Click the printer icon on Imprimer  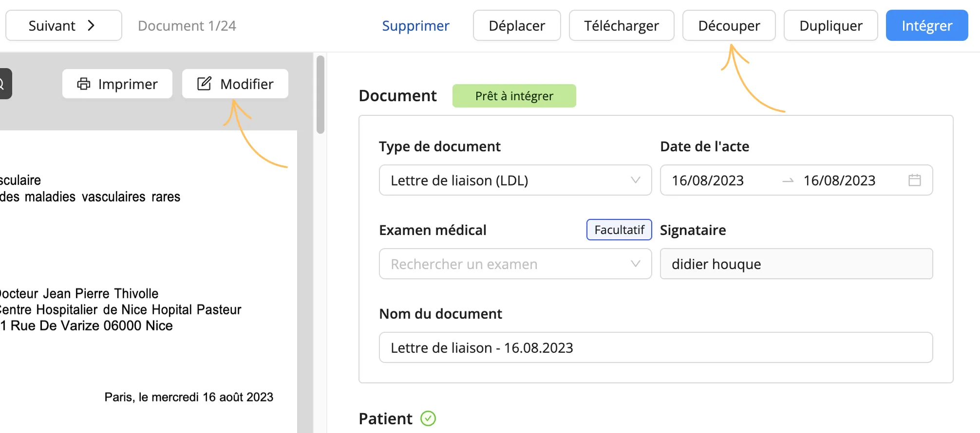click(84, 84)
